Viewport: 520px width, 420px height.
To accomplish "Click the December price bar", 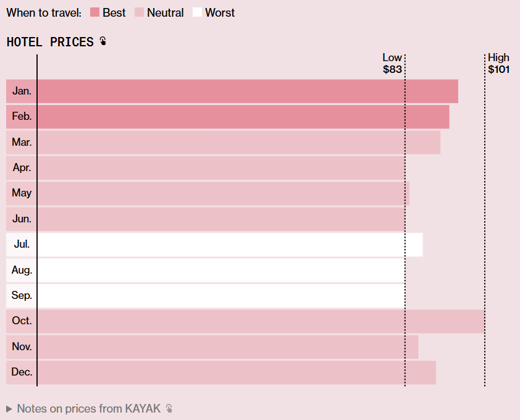I will (237, 372).
